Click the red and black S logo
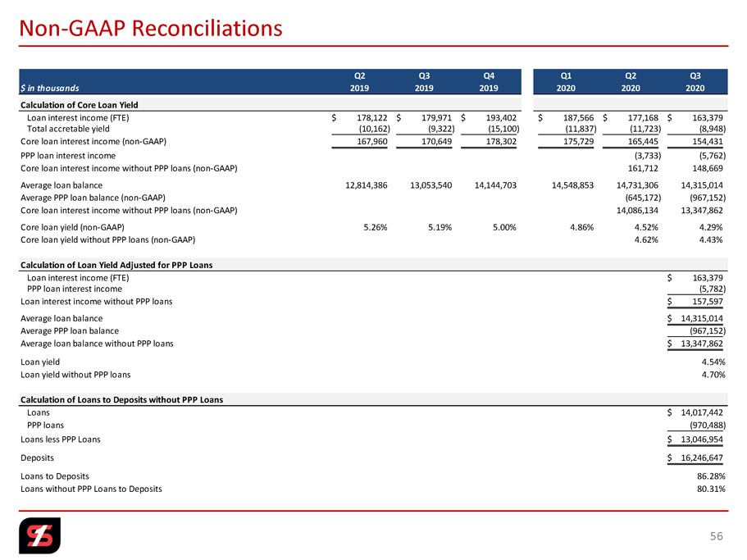747x560 pixels. 40,535
